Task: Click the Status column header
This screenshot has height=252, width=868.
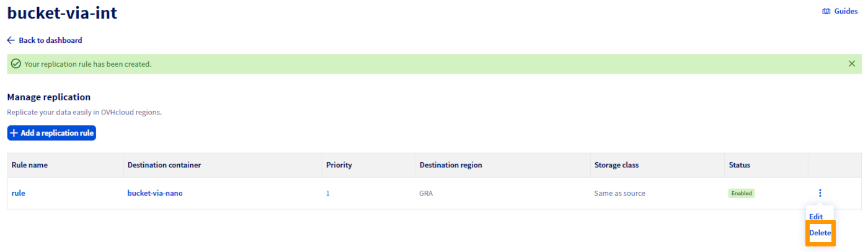Action: [739, 165]
